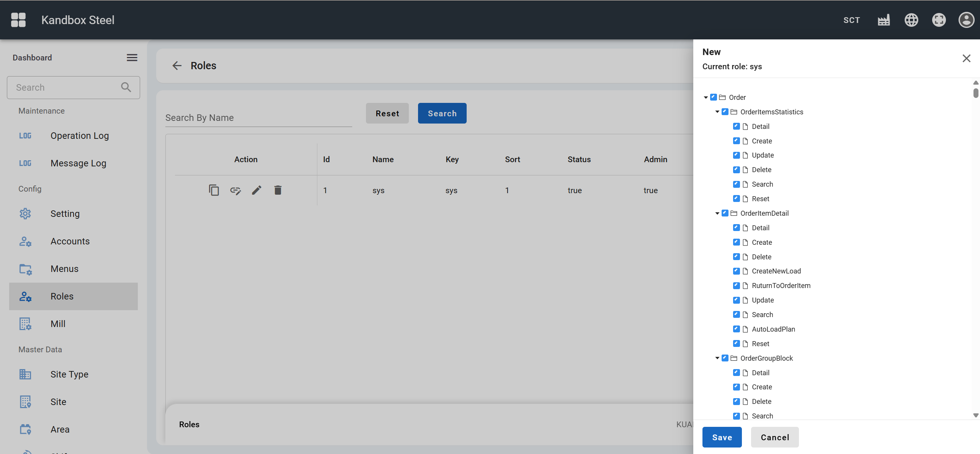Delete the sys role with trash icon
The height and width of the screenshot is (454, 980).
click(x=278, y=190)
